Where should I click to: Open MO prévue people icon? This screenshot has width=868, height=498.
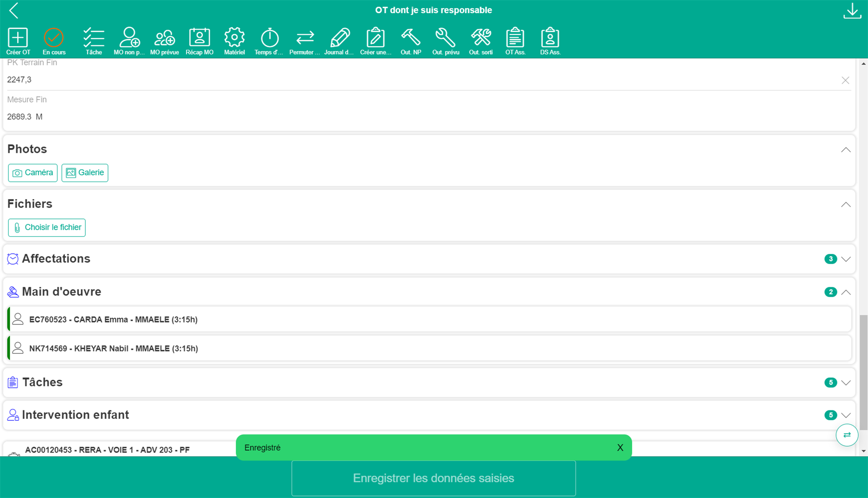pyautogui.click(x=164, y=38)
